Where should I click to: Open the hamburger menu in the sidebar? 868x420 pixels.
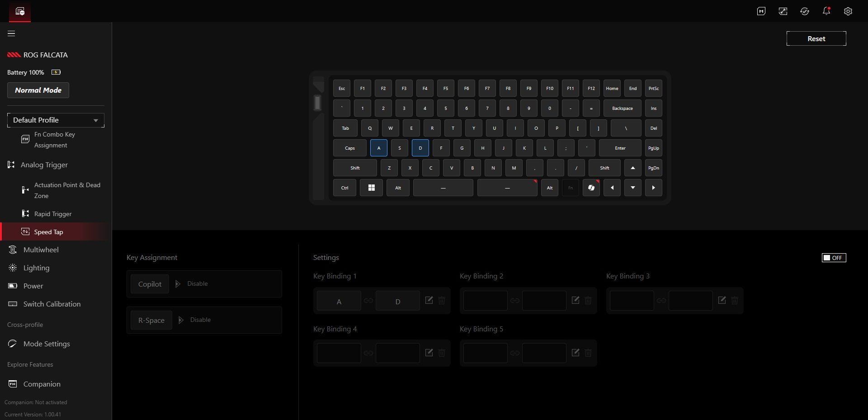coord(11,33)
